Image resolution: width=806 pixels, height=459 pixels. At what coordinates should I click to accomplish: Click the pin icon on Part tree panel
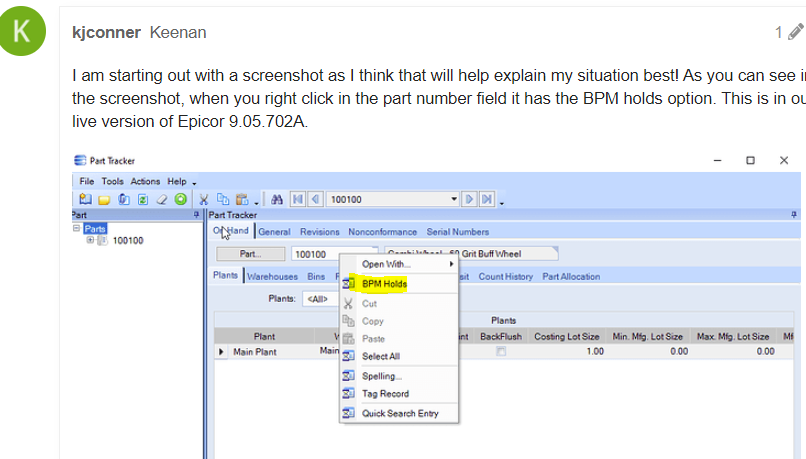pyautogui.click(x=196, y=215)
